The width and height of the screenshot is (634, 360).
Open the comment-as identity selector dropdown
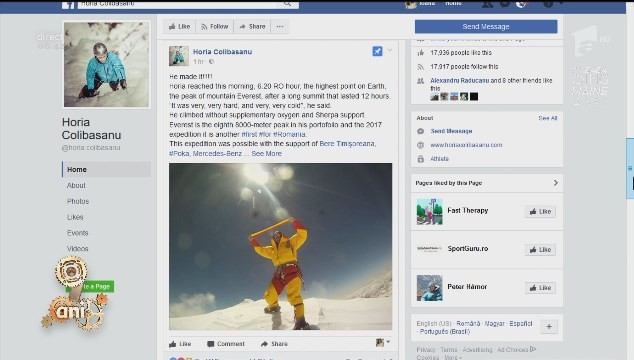(383, 343)
